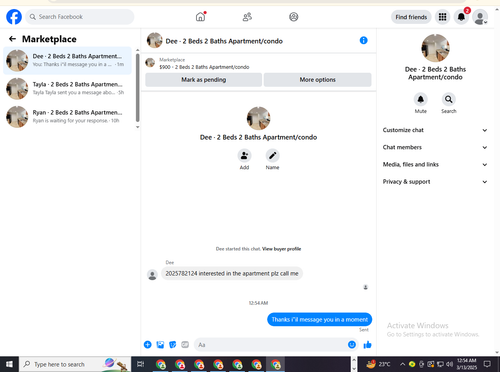500x372 pixels.
Task: Open the Task View taskbar icon
Action: click(x=141, y=364)
